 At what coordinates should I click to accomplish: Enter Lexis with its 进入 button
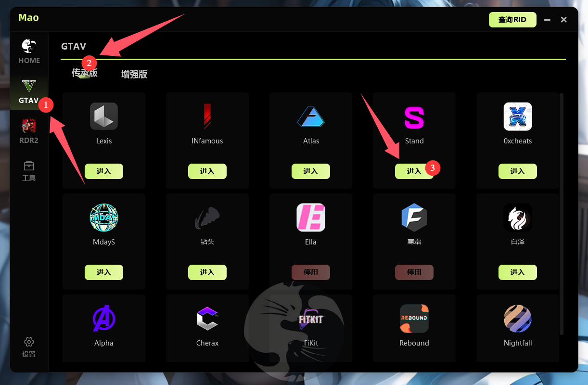(104, 171)
